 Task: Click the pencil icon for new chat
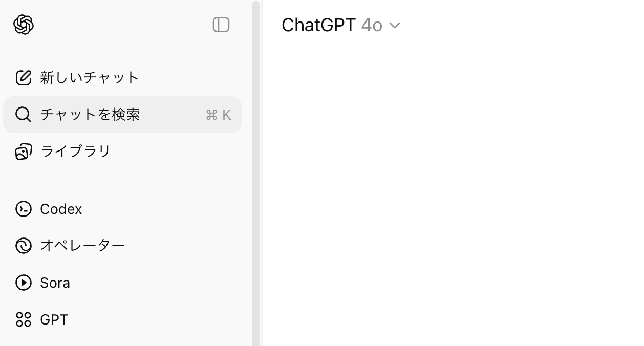pyautogui.click(x=24, y=78)
